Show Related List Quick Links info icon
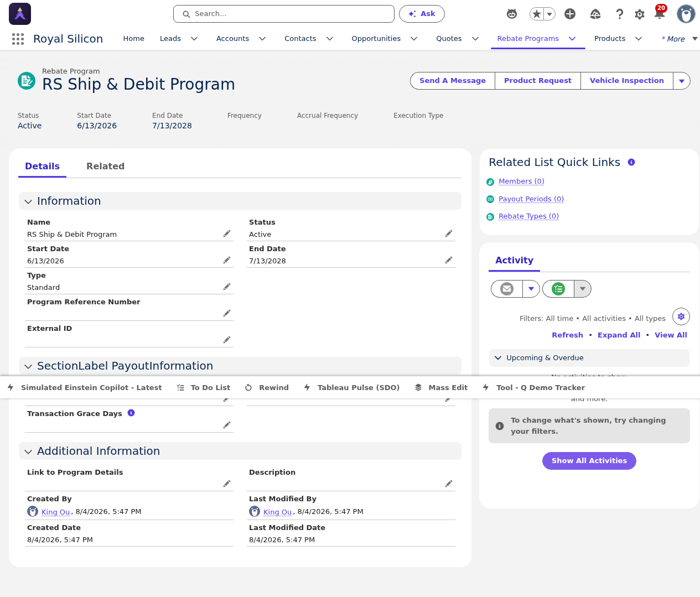This screenshot has height=597, width=700. (631, 162)
